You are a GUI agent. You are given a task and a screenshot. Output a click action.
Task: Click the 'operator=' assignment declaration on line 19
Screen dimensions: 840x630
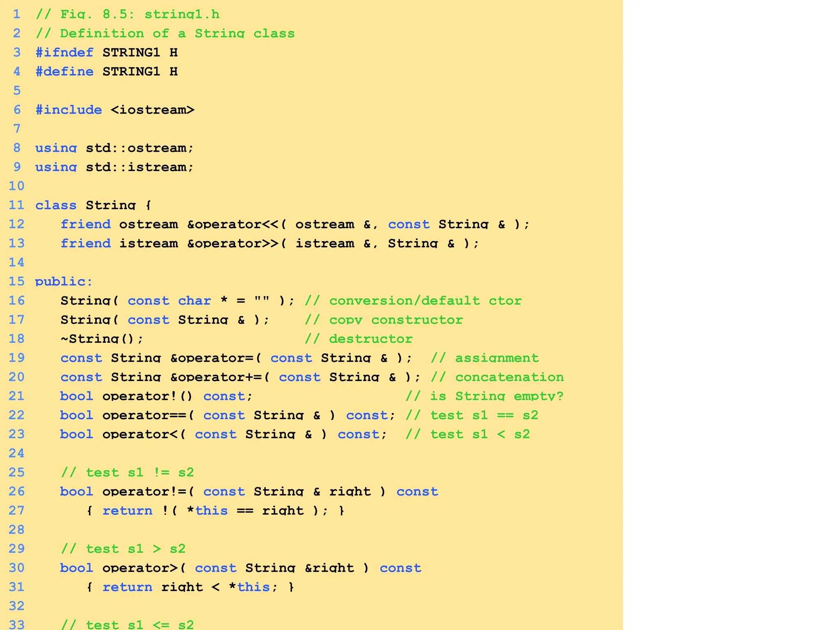(236, 358)
